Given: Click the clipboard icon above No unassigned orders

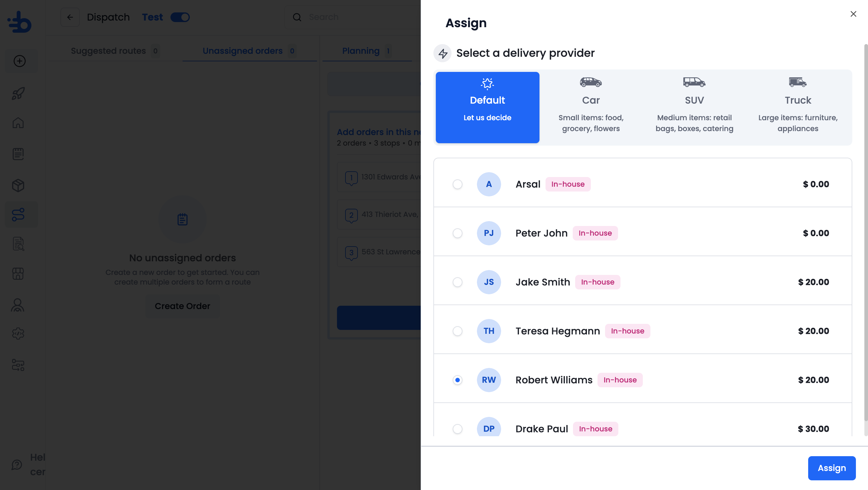Looking at the screenshot, I should [182, 219].
